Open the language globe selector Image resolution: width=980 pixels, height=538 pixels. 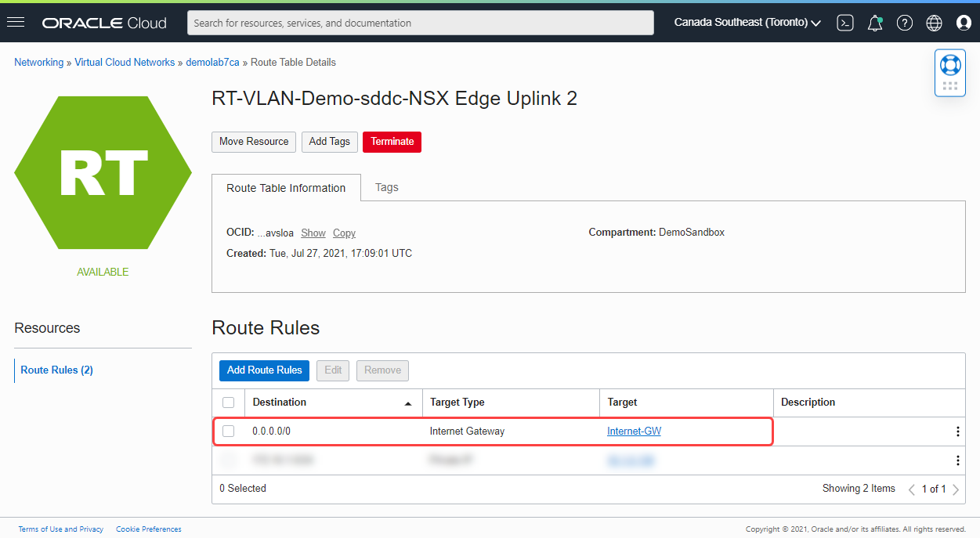coord(934,22)
